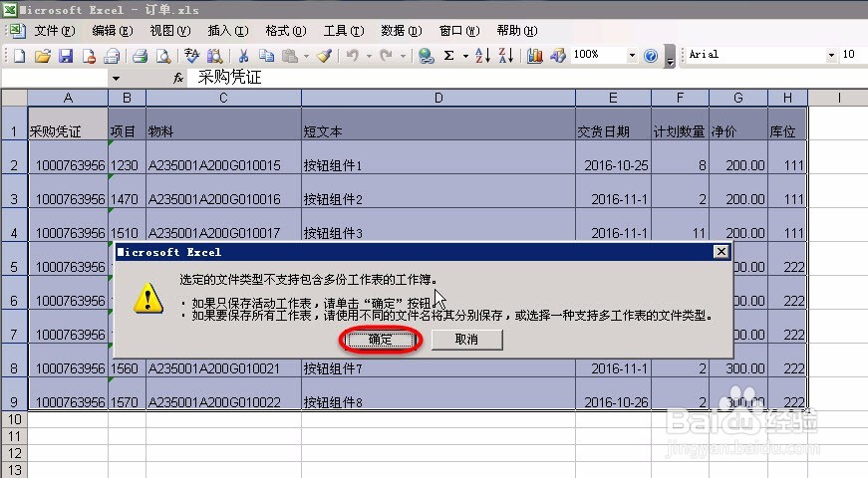Insert a hyperlink with globe icon

426,56
